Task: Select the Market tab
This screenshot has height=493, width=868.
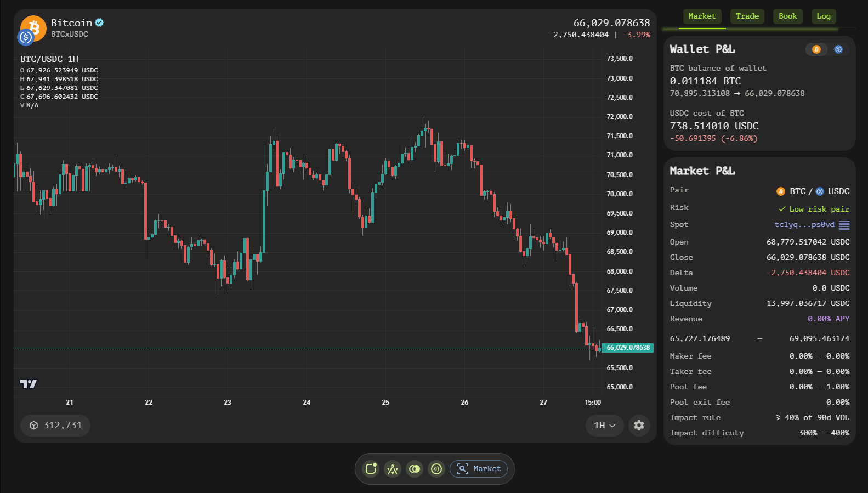Action: (x=702, y=16)
